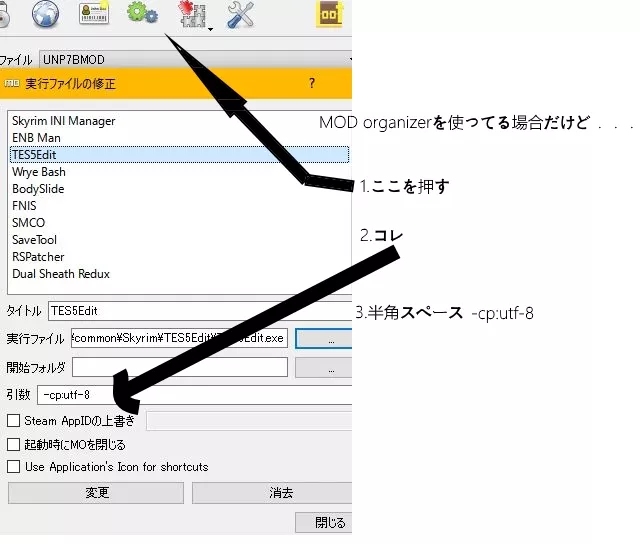The width and height of the screenshot is (640, 544).
Task: Select RSPatcher in executables list
Action: 179,257
